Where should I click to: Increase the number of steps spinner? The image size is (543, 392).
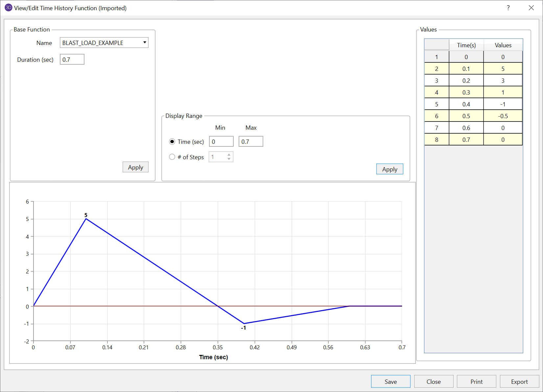click(229, 155)
